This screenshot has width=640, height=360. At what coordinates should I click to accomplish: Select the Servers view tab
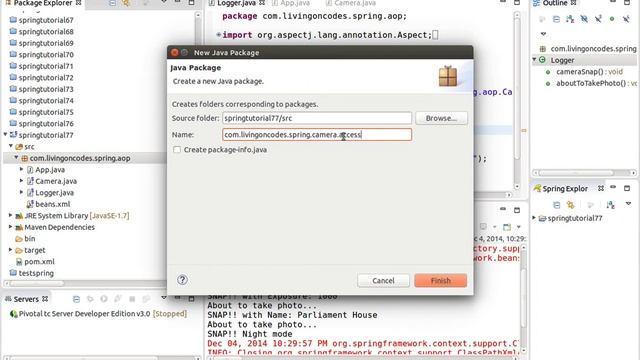point(26,299)
